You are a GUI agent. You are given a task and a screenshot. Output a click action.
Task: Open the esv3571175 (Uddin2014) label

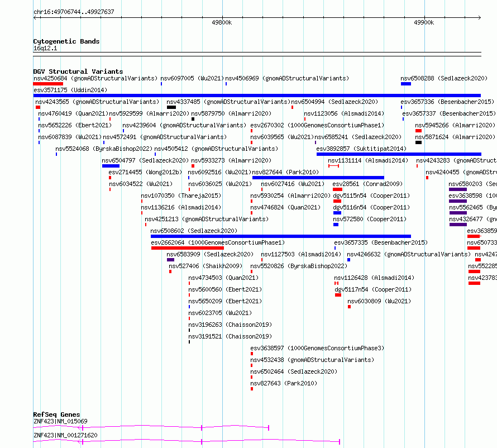(70, 90)
